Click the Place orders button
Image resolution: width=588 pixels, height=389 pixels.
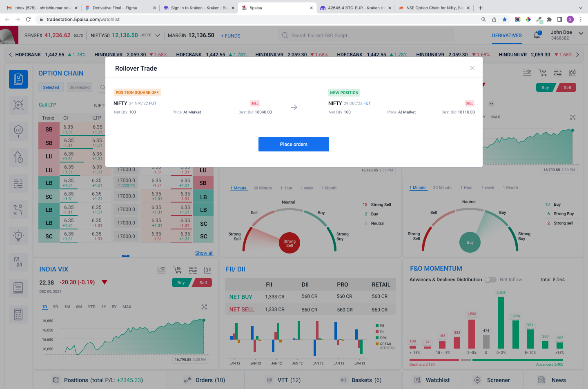coord(294,144)
